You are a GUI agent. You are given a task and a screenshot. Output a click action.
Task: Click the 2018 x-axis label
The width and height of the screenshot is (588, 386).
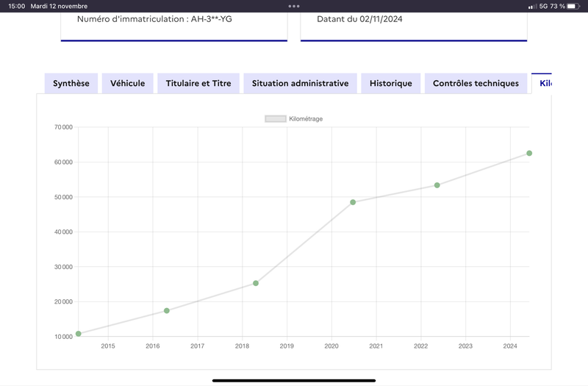click(x=242, y=346)
